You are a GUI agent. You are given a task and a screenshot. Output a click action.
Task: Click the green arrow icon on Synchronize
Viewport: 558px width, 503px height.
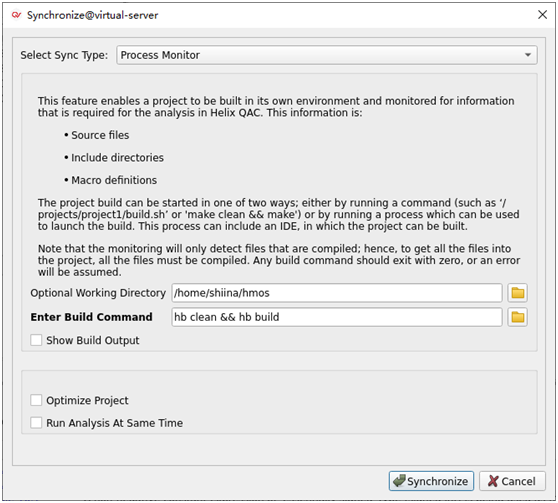[x=399, y=481]
